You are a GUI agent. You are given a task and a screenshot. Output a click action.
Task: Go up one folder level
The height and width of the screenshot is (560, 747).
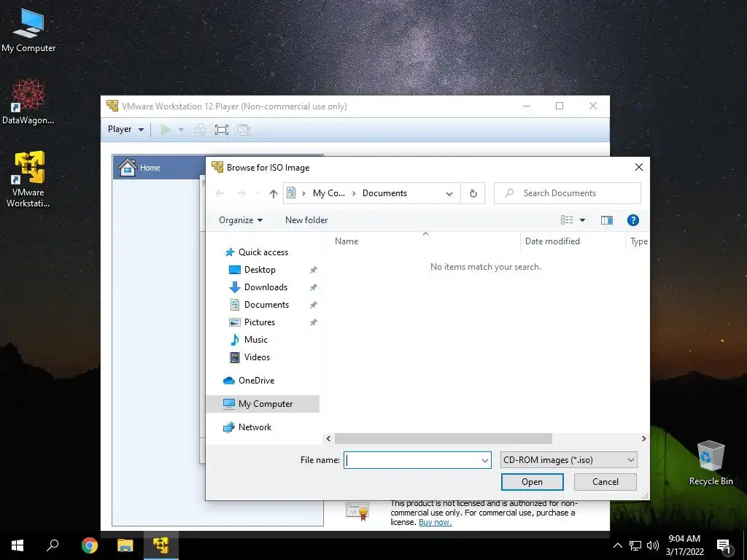[x=273, y=193]
